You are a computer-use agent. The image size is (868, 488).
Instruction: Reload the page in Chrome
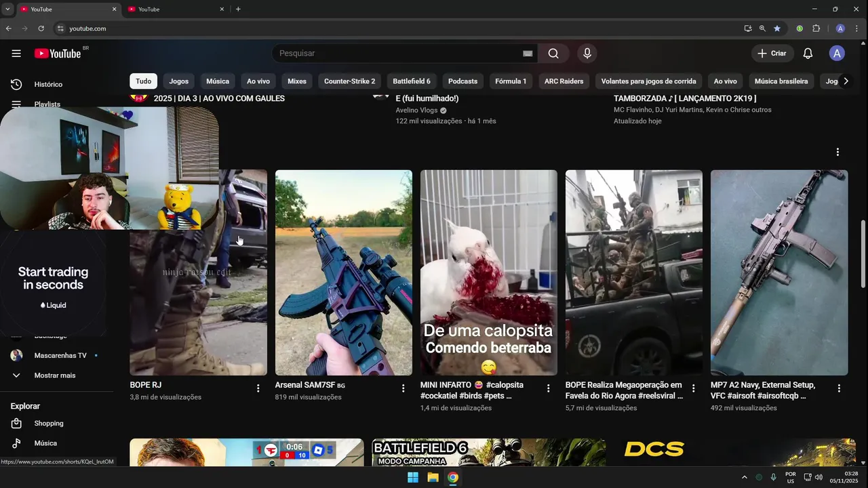(41, 28)
